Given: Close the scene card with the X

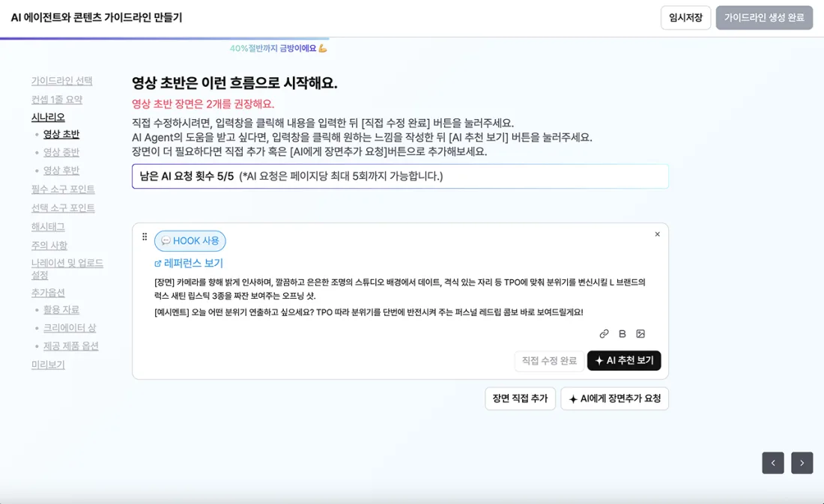Looking at the screenshot, I should (x=657, y=234).
